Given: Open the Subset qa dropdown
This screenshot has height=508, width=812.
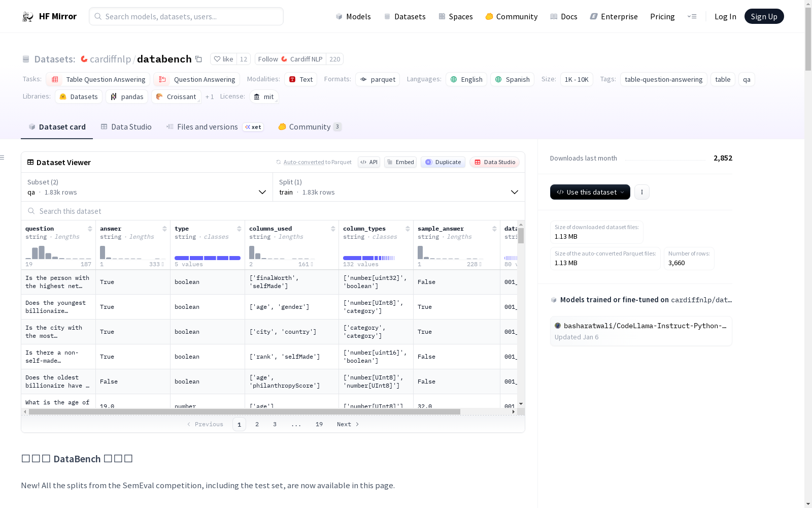Looking at the screenshot, I should tap(147, 187).
